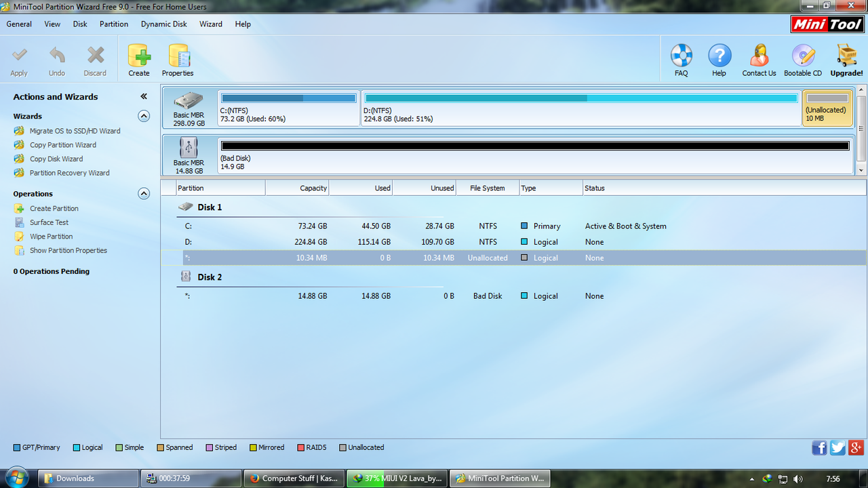Open the Partition menu
The height and width of the screenshot is (488, 868).
click(114, 24)
